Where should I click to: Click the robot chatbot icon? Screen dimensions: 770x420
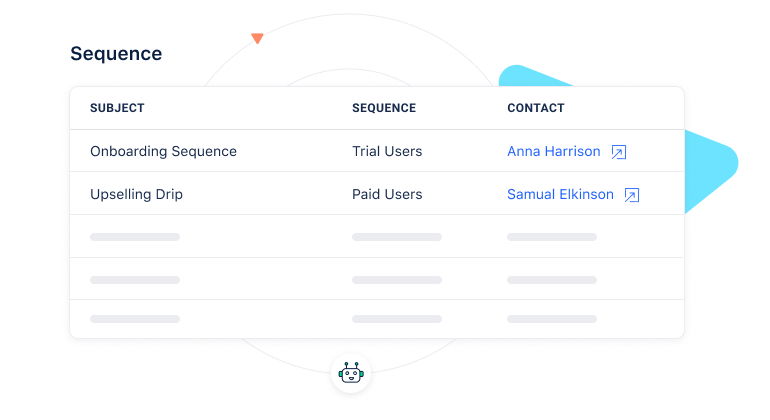tap(351, 374)
